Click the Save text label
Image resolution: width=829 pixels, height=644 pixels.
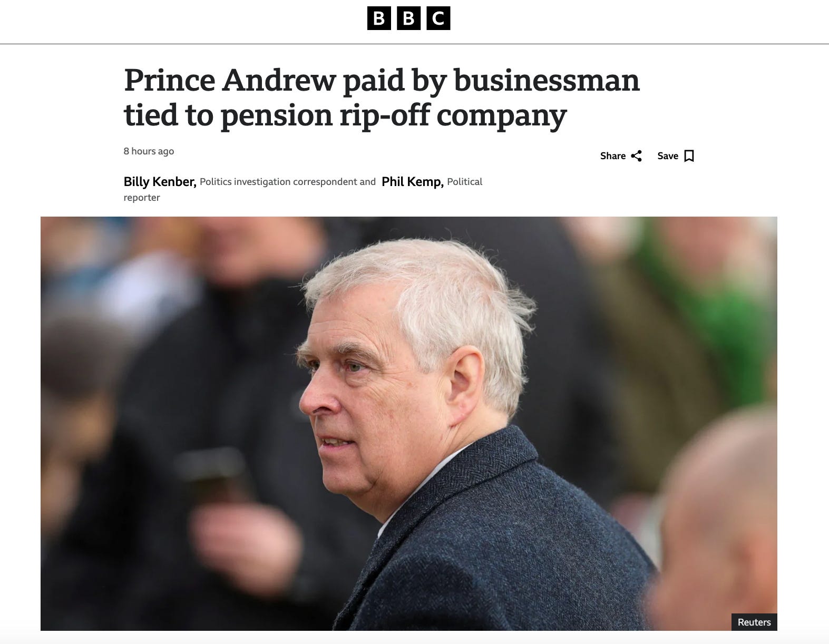668,156
